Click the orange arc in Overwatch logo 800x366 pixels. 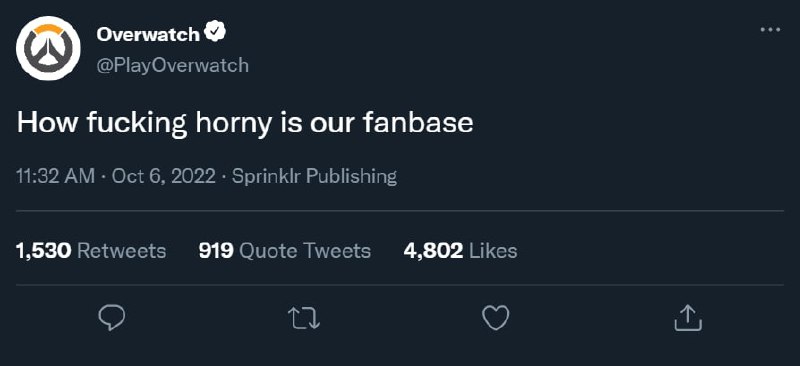click(x=48, y=29)
